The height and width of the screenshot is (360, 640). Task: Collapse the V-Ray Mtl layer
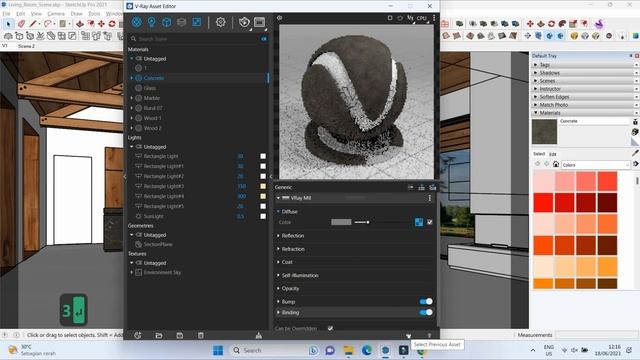pyautogui.click(x=278, y=198)
